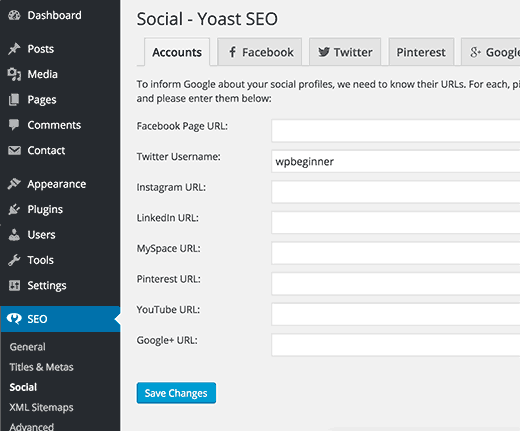520x431 pixels.
Task: Click the Twitter Username field with wpbeginner
Action: click(x=396, y=161)
